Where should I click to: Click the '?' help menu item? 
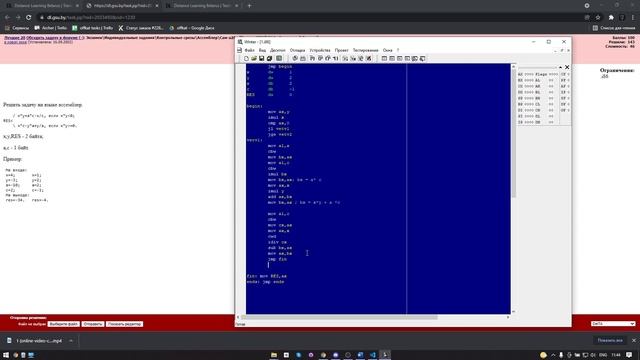pyautogui.click(x=398, y=50)
